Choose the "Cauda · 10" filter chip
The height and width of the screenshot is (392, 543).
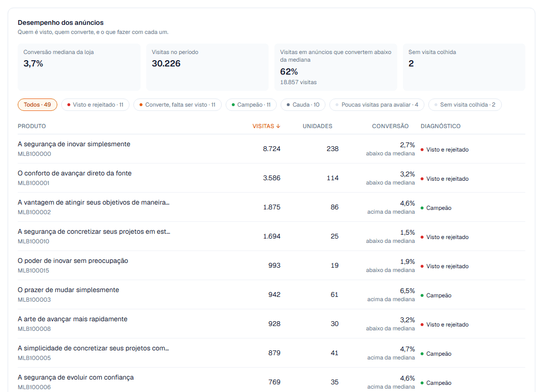pos(303,105)
